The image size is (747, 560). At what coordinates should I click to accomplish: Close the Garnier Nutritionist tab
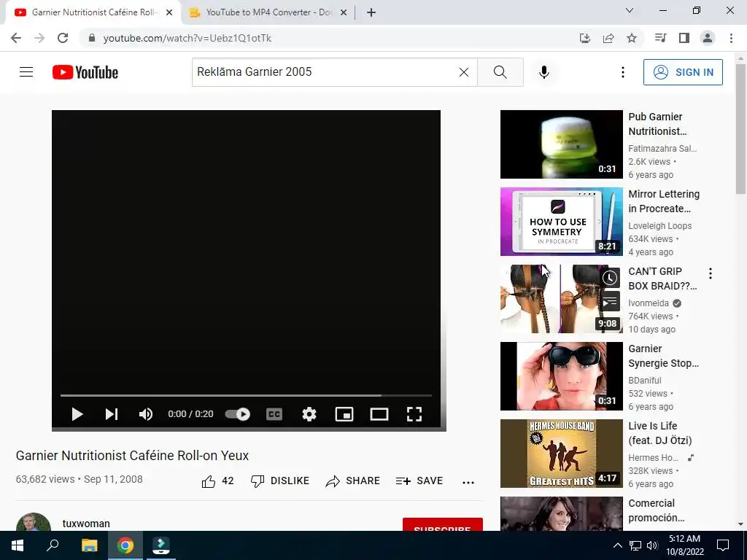pos(169,12)
